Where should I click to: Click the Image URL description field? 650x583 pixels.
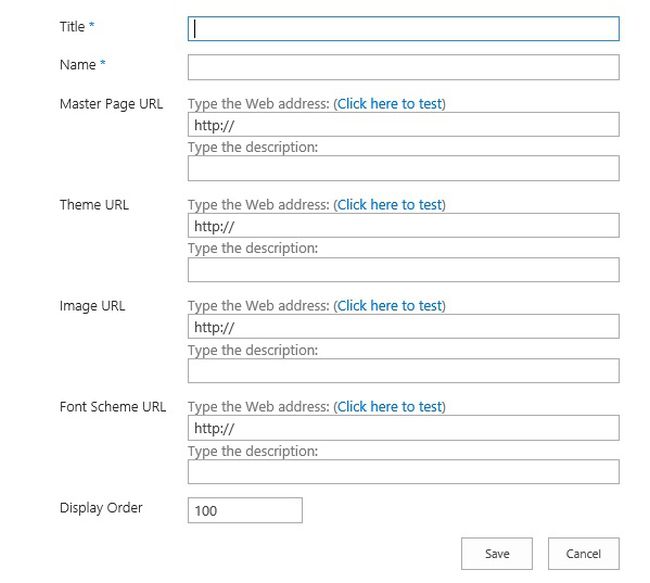point(403,371)
